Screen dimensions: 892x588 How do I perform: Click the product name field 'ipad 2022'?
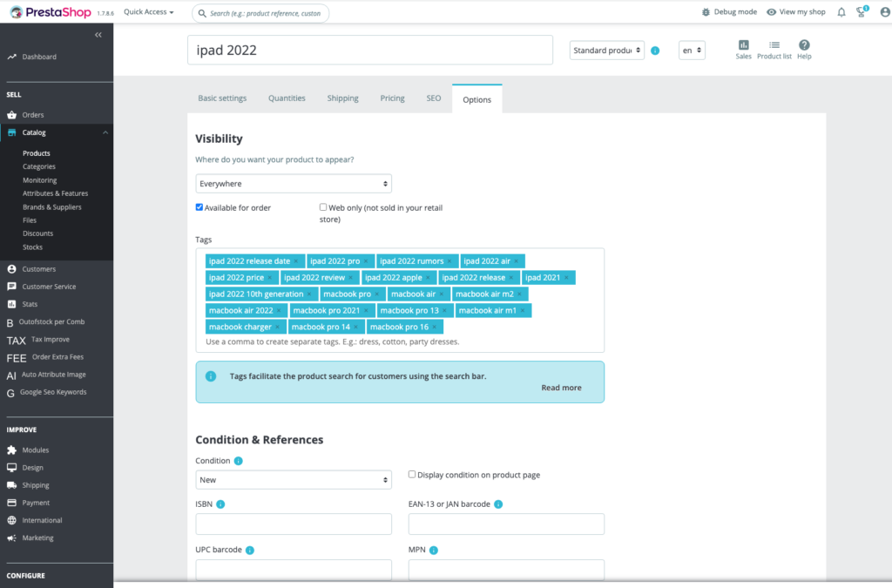pos(369,50)
